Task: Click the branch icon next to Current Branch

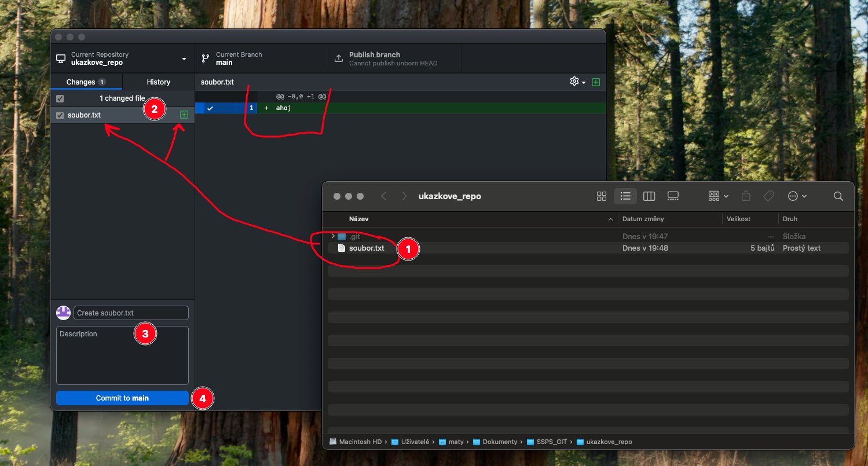Action: point(205,58)
